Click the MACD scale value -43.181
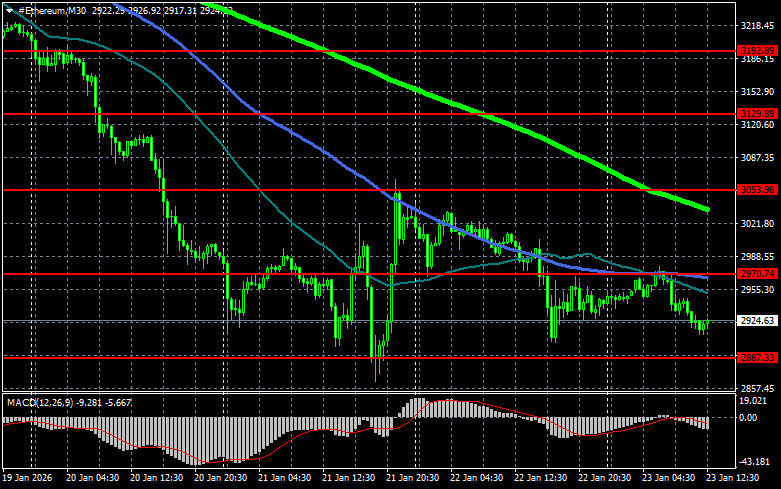This screenshot has height=489, width=781. 755,462
